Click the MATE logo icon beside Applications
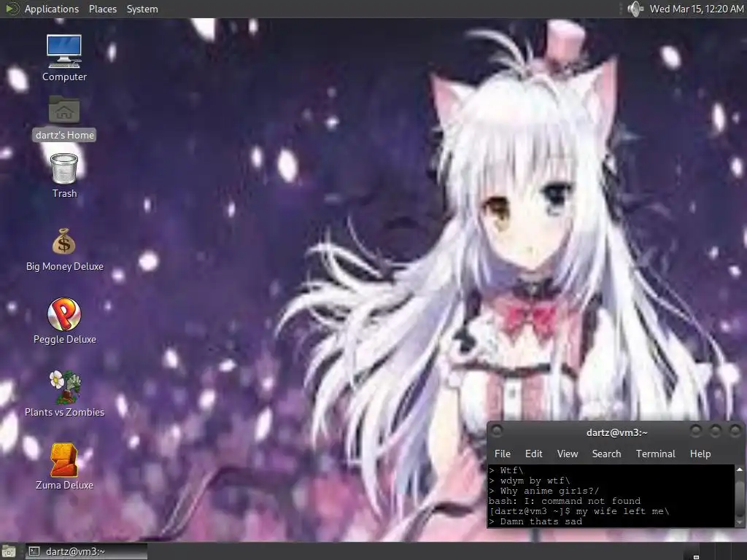This screenshot has width=747, height=560. [x=12, y=9]
